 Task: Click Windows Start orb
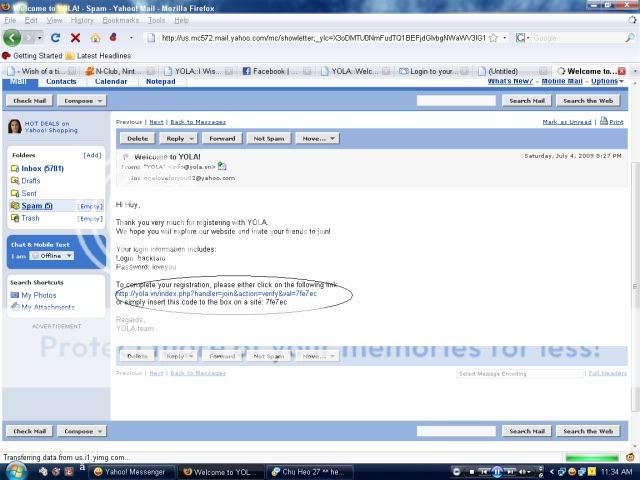(x=16, y=471)
